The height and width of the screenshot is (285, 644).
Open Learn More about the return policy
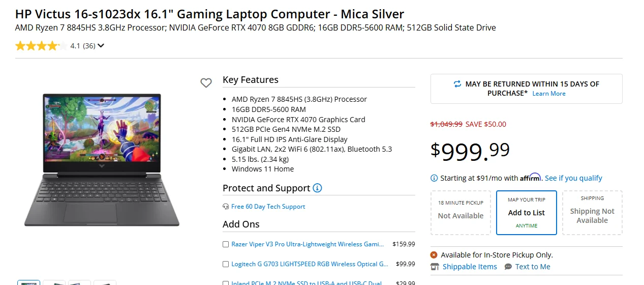click(x=549, y=94)
